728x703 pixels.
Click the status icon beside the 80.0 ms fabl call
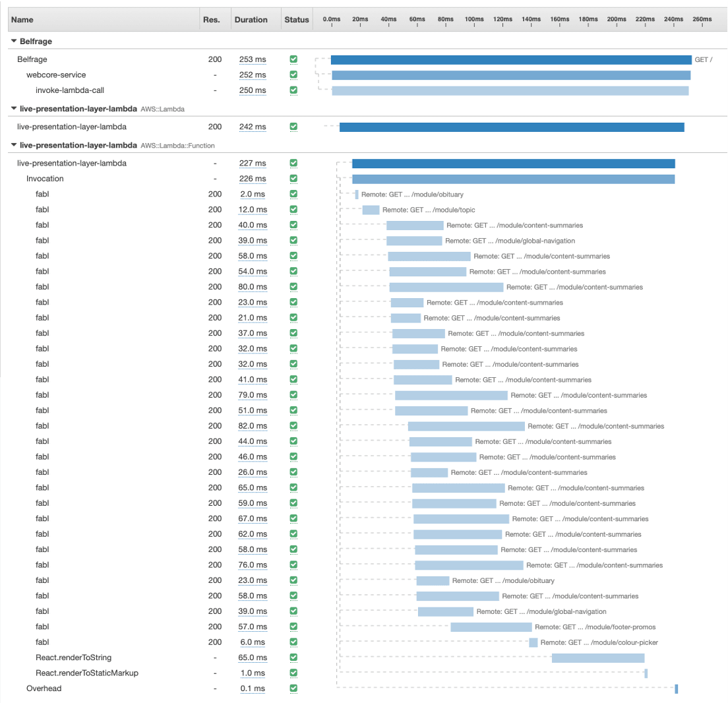293,287
